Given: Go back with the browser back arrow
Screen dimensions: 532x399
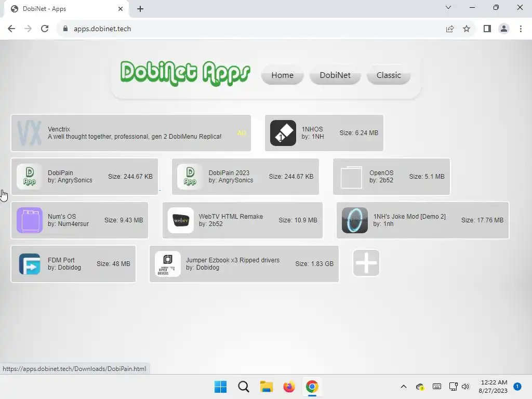Looking at the screenshot, I should point(11,29).
